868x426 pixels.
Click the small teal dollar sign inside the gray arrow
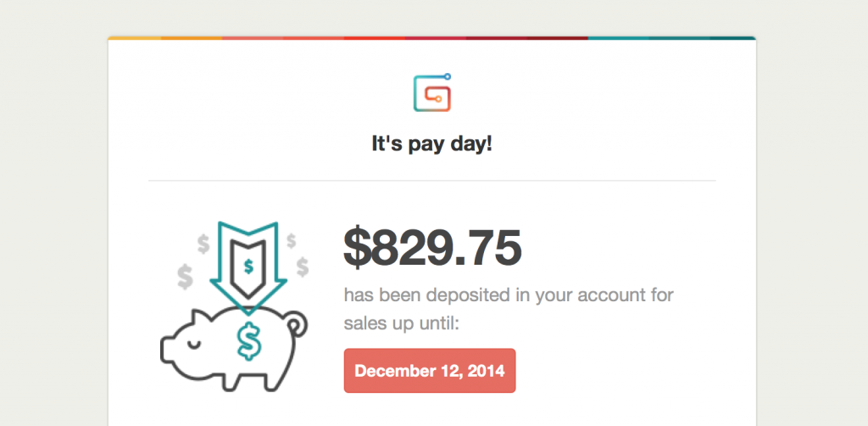248,266
